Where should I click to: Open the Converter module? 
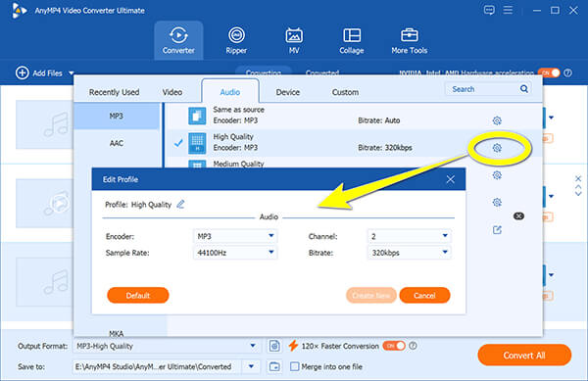[178, 40]
